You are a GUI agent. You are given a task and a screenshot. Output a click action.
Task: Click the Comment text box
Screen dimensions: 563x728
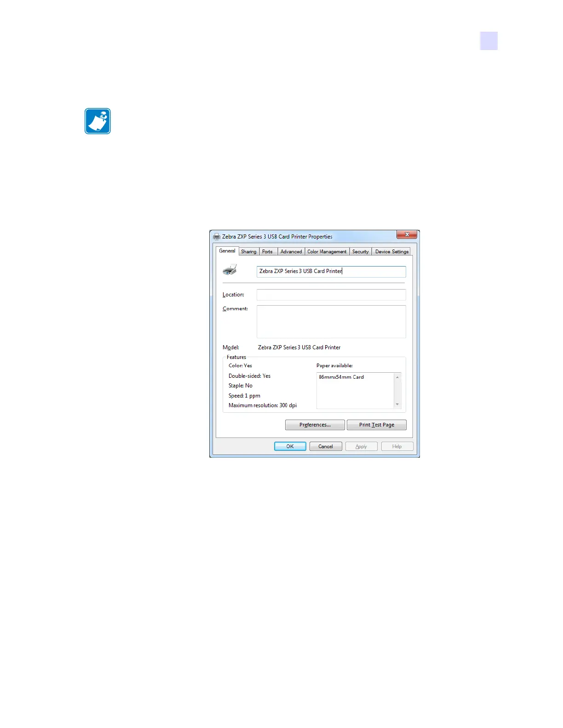point(331,322)
